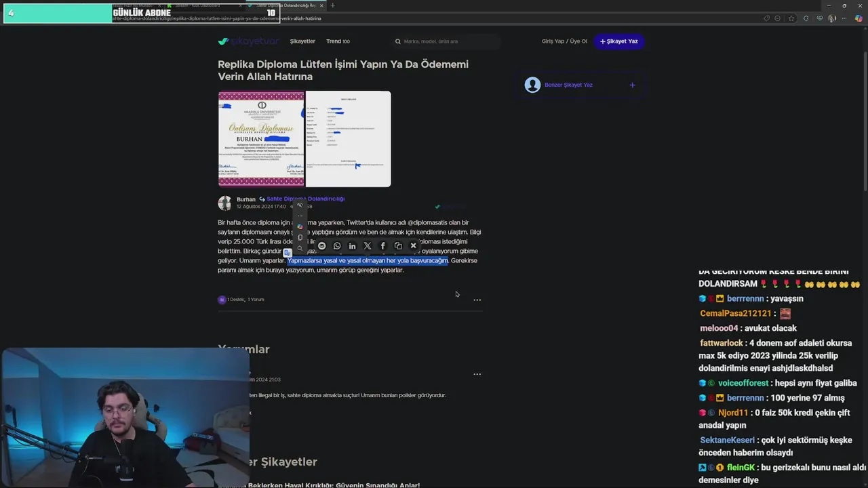Click the Copilot icon in the selection mini menu

click(x=300, y=226)
